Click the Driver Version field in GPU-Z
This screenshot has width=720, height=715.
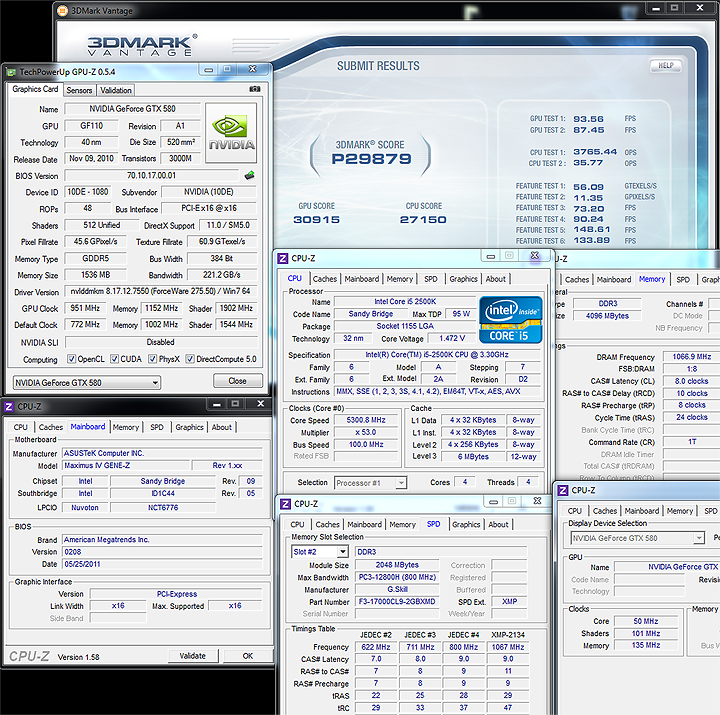(161, 291)
